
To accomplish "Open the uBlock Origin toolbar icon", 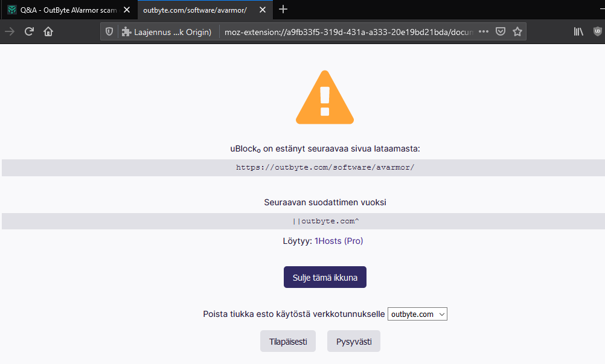I will coord(598,31).
